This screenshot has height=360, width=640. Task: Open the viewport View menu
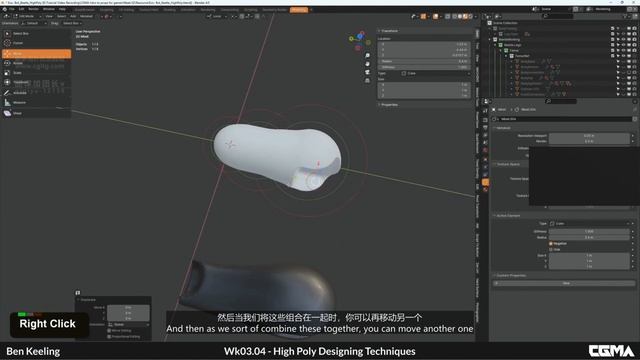click(x=49, y=16)
